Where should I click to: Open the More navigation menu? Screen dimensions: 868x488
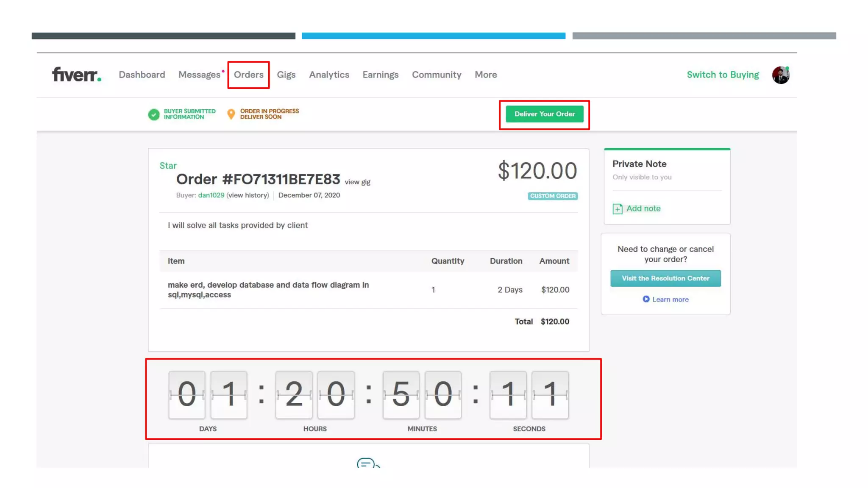(486, 75)
